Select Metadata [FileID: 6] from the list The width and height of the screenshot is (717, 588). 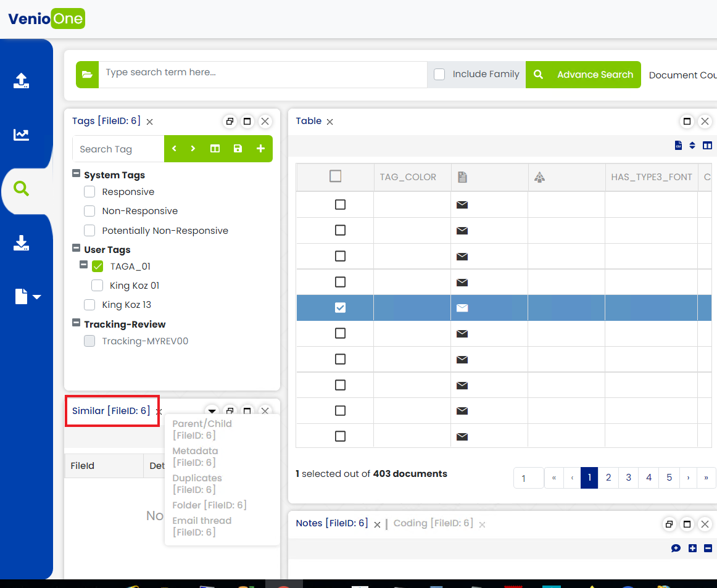click(x=195, y=457)
